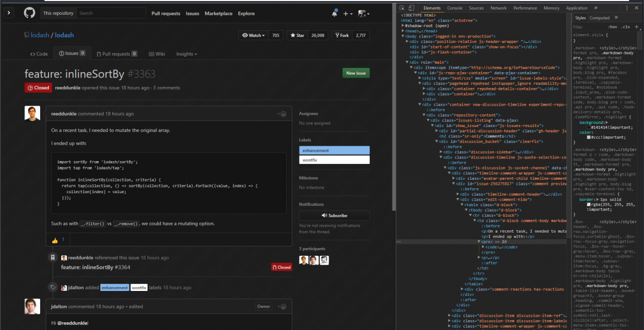Click the thumbs up reaction

pyautogui.click(x=57, y=240)
